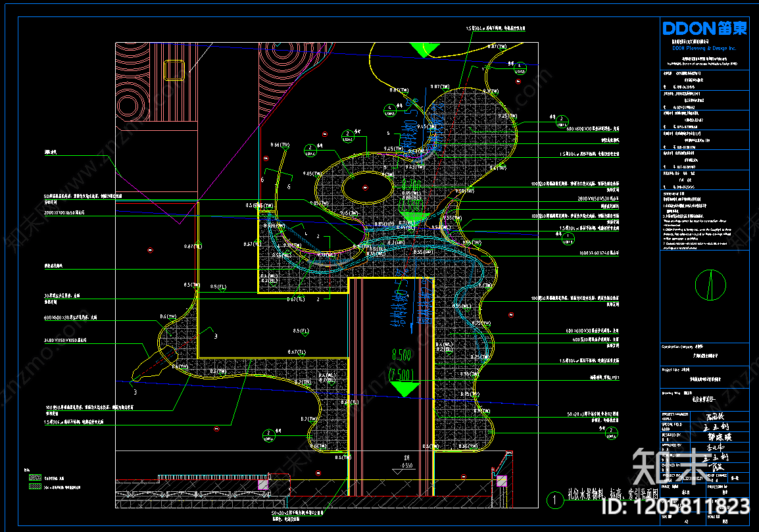Screen dimensions: 759x532
Task: Click the yellow rounded square in the pink striped area
Action: (x=174, y=70)
